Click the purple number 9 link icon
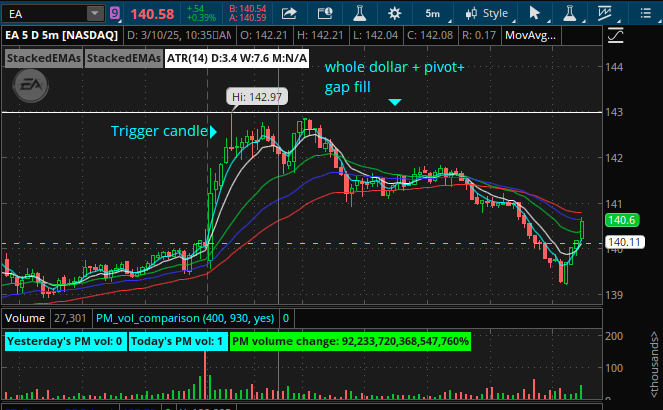Image resolution: width=663 pixels, height=410 pixels. [x=115, y=13]
